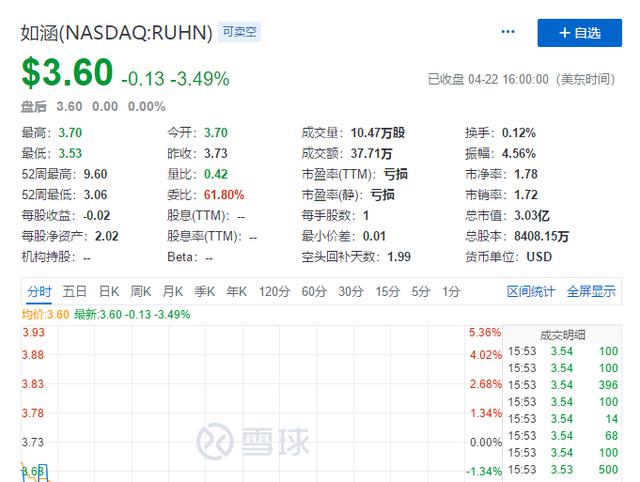
Task: Click the 最低 value 3.53
Action: point(70,153)
